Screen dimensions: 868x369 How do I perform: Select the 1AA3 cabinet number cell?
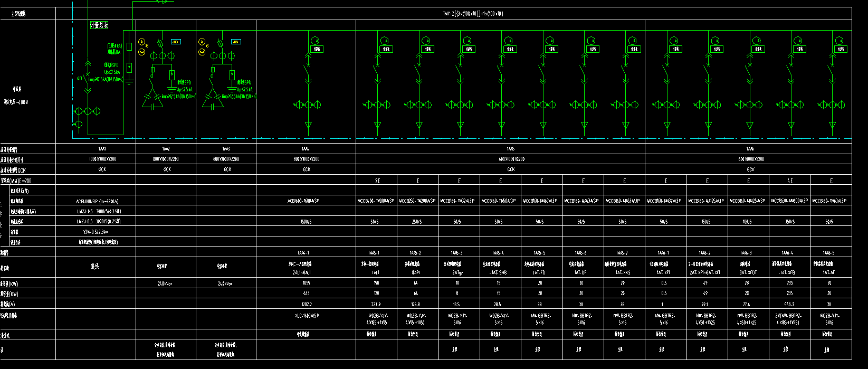226,149
